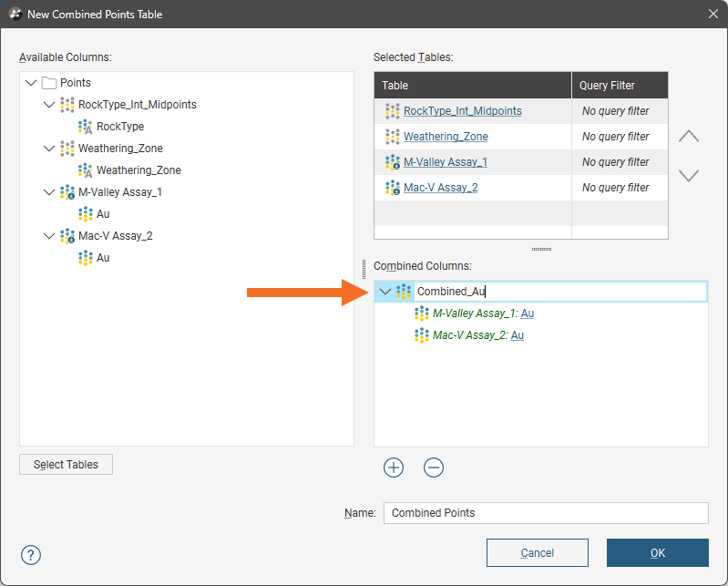The width and height of the screenshot is (728, 586).
Task: Click the plus icon to add combined column
Action: tap(394, 468)
